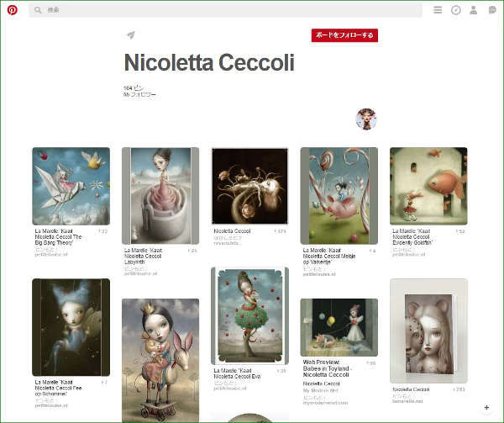Open the Labyrinth pink dress pin image

click(160, 196)
